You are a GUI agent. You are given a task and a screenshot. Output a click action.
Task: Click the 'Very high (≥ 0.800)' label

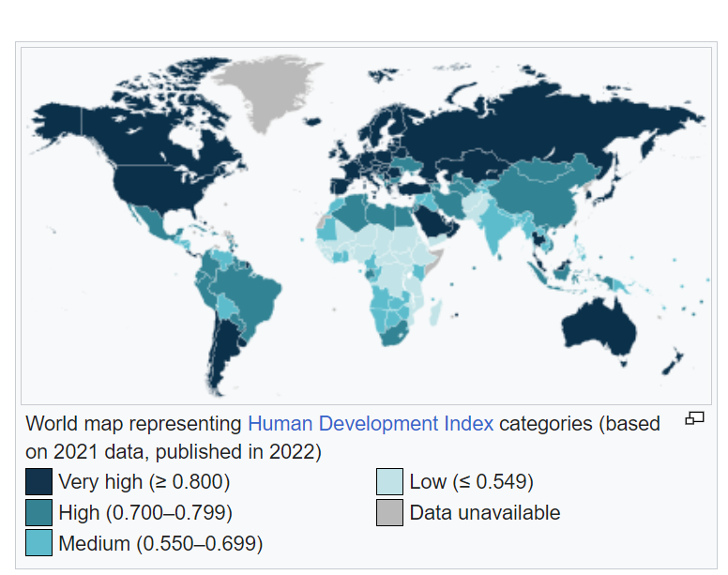(x=144, y=482)
